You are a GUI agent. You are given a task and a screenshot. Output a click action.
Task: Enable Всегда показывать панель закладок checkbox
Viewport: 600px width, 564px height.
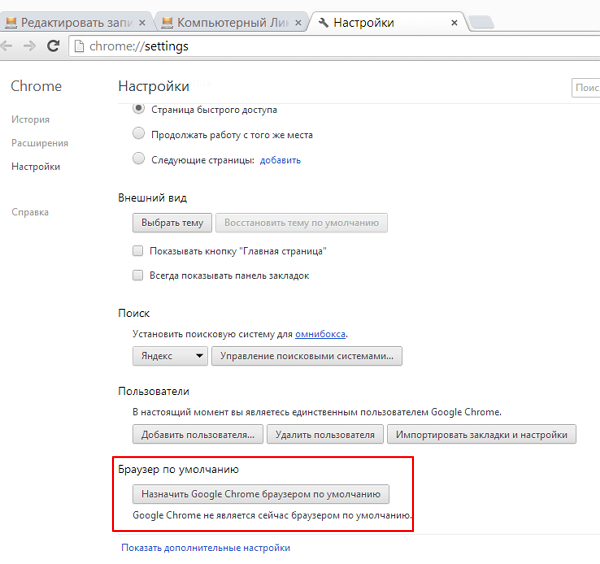[138, 275]
